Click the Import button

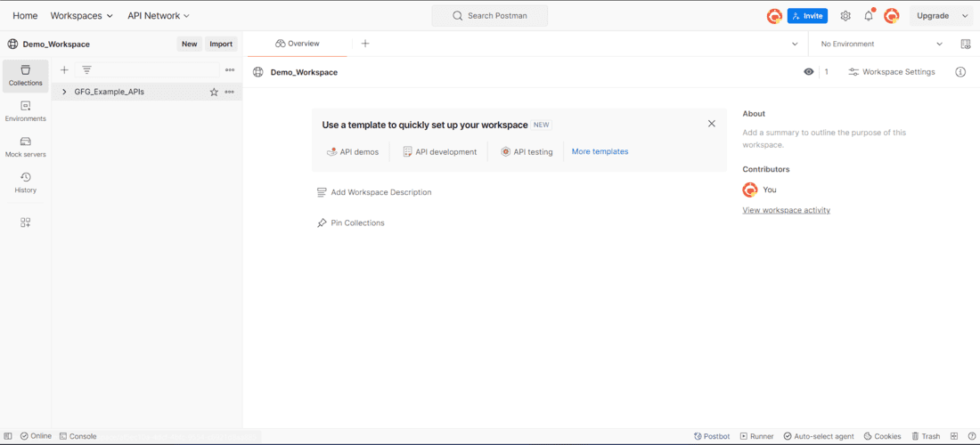point(221,44)
